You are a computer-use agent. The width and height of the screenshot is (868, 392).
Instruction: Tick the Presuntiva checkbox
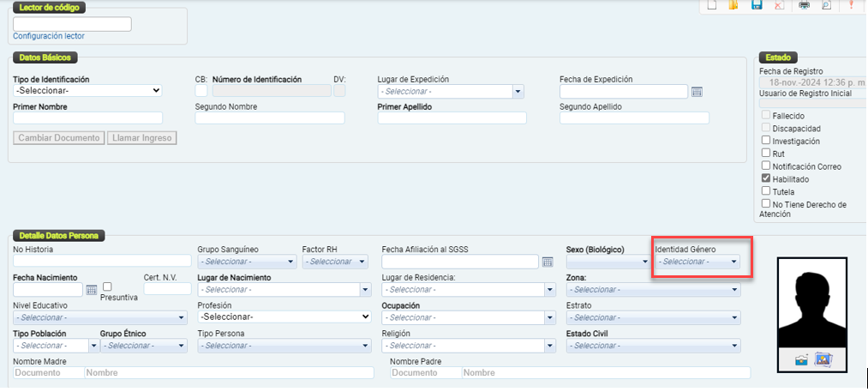coord(107,286)
